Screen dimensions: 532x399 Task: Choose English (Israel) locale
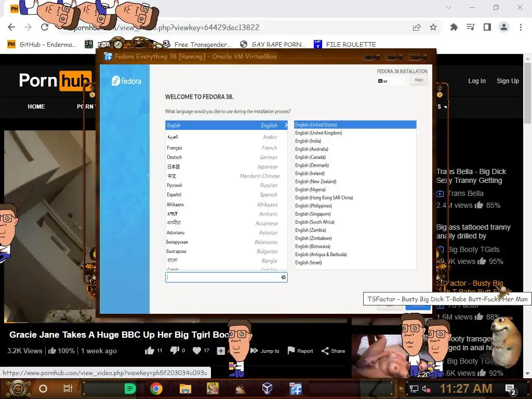point(355,262)
